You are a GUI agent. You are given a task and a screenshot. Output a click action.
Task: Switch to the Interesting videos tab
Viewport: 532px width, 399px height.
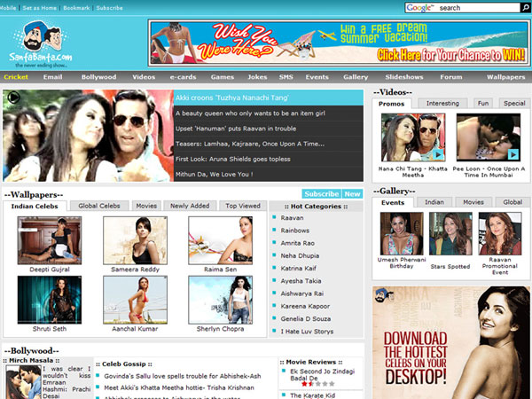pyautogui.click(x=442, y=103)
